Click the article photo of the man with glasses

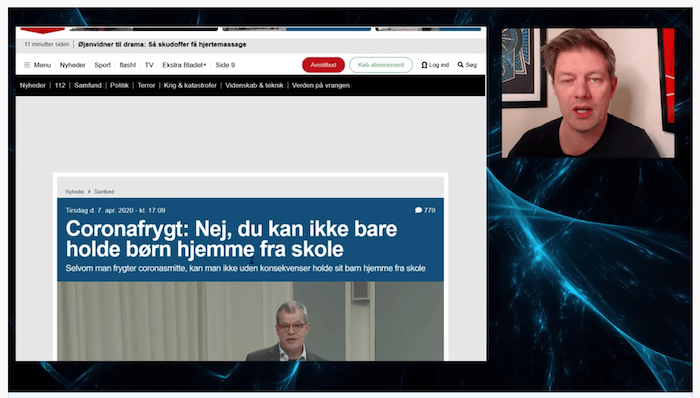point(250,321)
